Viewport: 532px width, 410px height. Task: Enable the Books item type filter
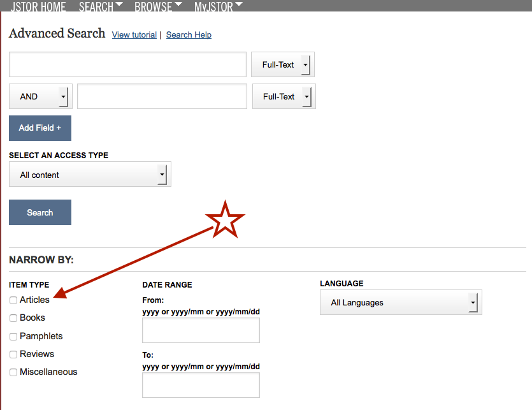click(13, 318)
